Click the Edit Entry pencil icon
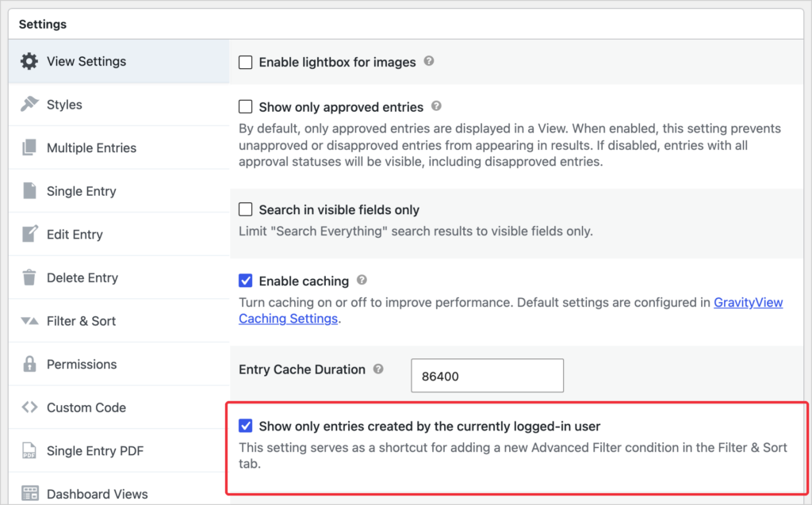This screenshot has width=812, height=505. [x=29, y=234]
